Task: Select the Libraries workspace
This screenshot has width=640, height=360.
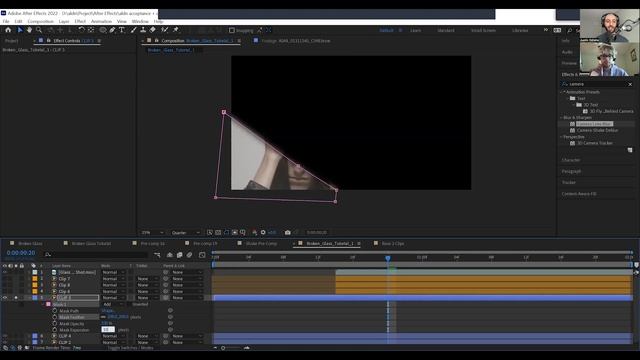Action: point(520,30)
